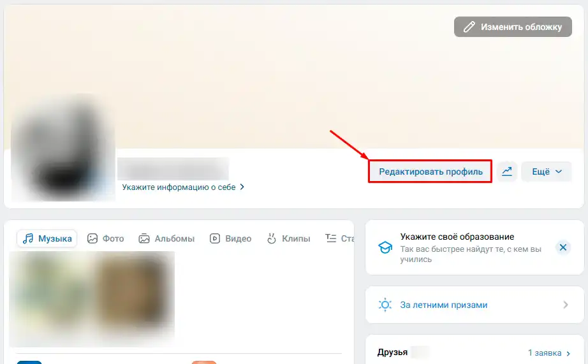
Task: Click the chevron next to 1 заявка
Action: pyautogui.click(x=568, y=353)
